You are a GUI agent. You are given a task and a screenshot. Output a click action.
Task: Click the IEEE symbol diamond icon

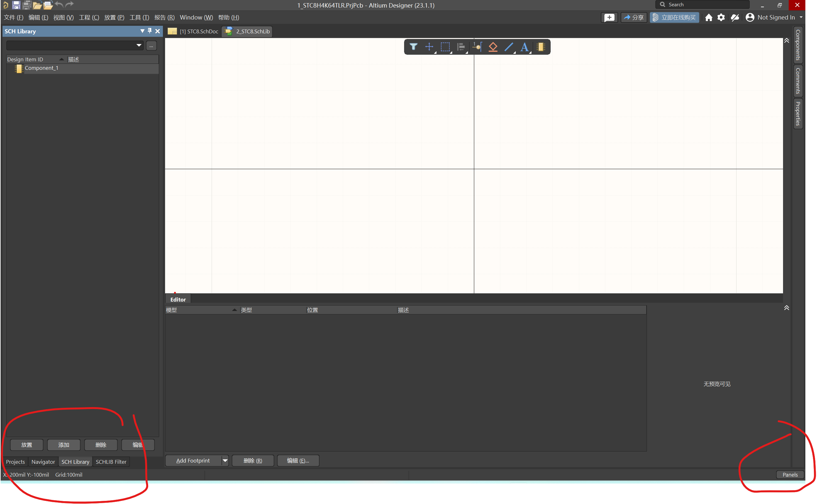pos(493,47)
